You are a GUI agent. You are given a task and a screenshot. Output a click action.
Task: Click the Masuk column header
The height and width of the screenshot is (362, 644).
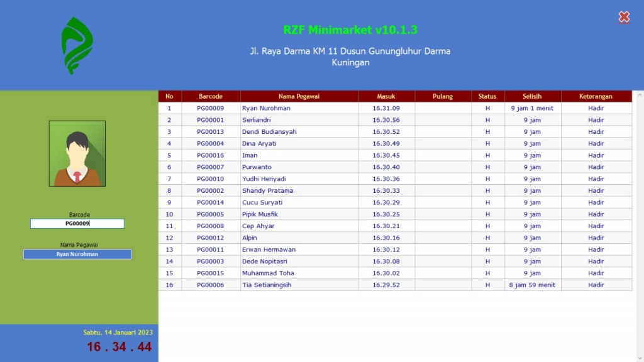(386, 96)
